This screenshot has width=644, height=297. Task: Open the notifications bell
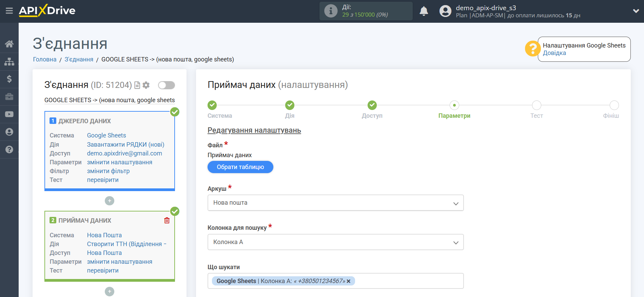[x=424, y=11]
